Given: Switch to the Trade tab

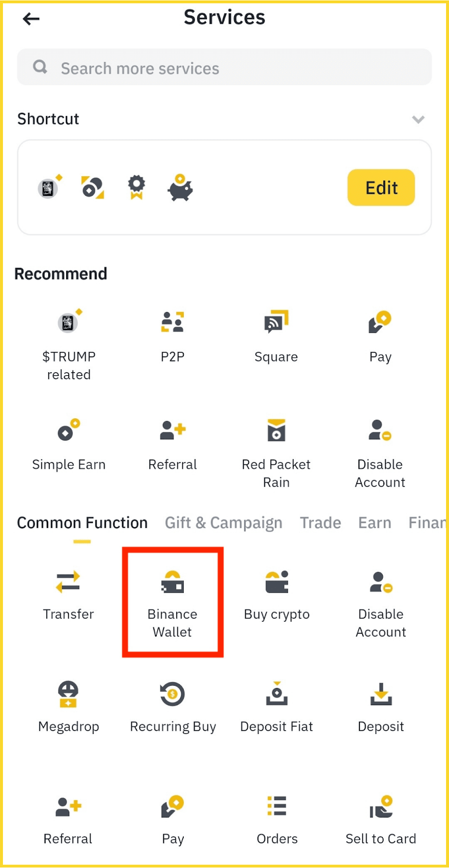Looking at the screenshot, I should pos(320,522).
